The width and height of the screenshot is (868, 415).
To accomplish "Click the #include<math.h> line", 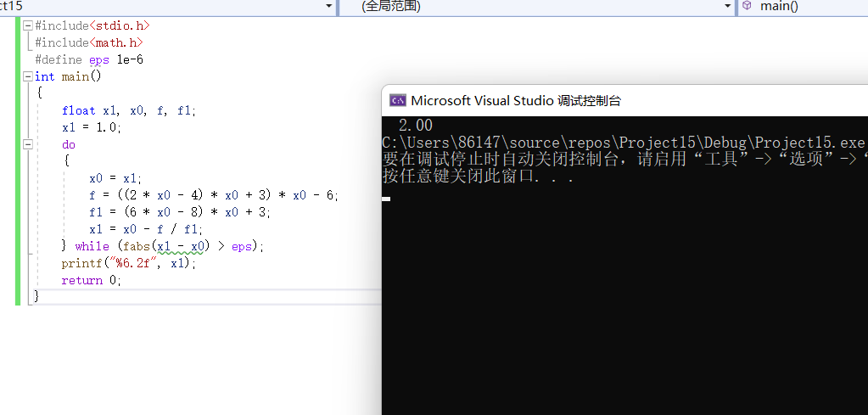I will (x=88, y=42).
